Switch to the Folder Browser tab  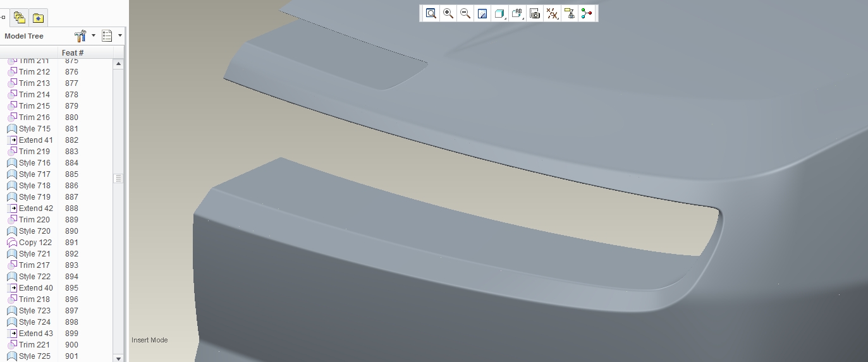[20, 18]
